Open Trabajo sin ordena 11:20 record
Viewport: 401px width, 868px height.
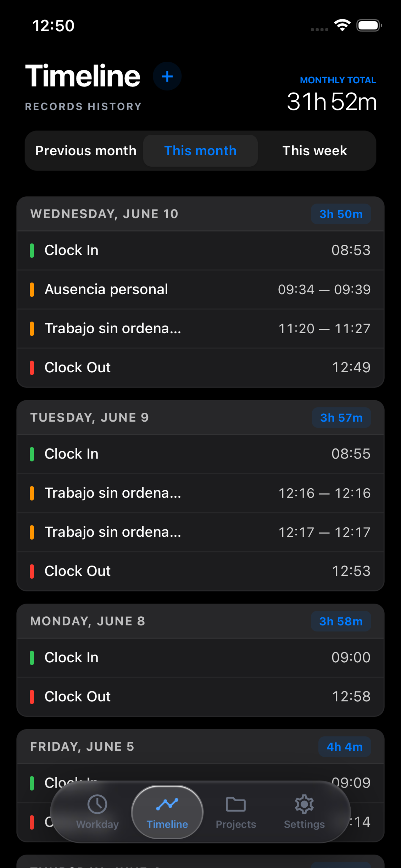pos(200,328)
